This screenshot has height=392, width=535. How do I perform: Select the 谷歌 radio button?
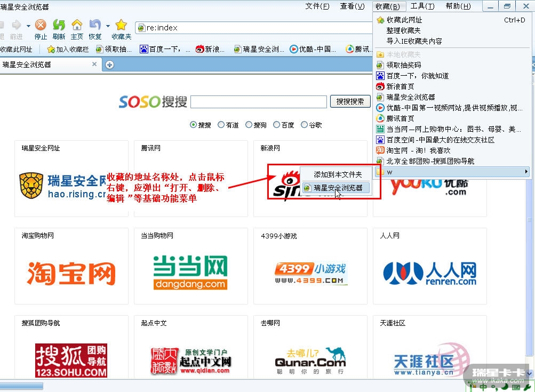coord(305,125)
